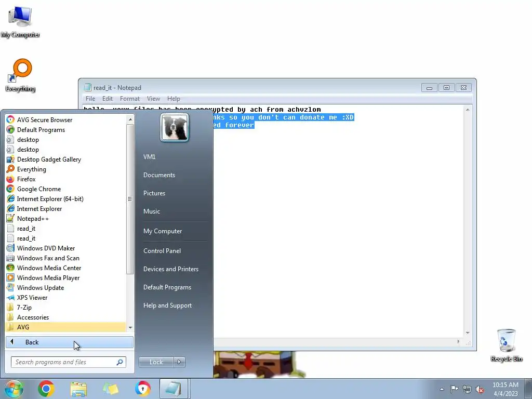Screen dimensions: 532x399
Task: Launch Everything from the Start menu list
Action: point(65,169)
